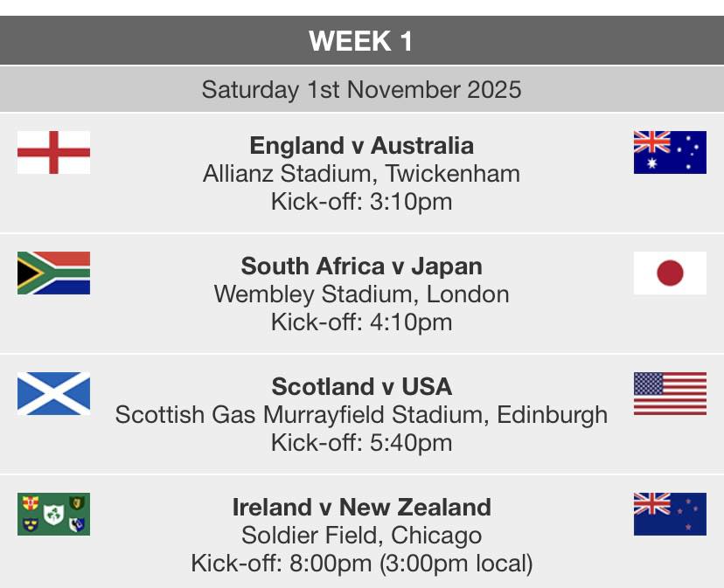The image size is (724, 588).
Task: Open the England v Australia fixture
Action: 361,146
